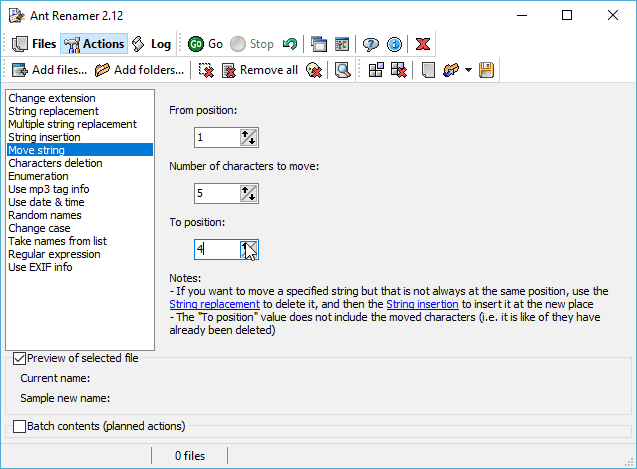Screen dimensions: 637x469
Task: Click Remove all in the toolbar
Action: [x=259, y=70]
